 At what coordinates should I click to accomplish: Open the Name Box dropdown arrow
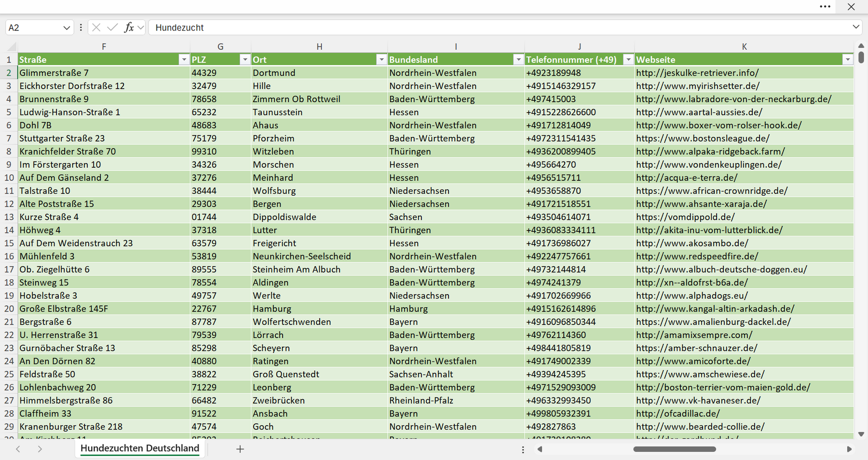pos(67,28)
